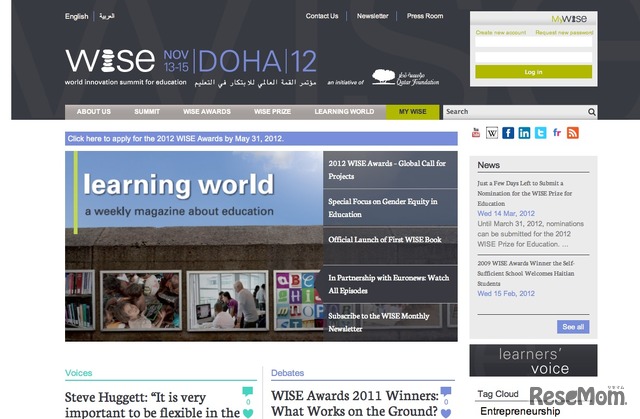Click the first MyWISE login input field

[533, 42]
